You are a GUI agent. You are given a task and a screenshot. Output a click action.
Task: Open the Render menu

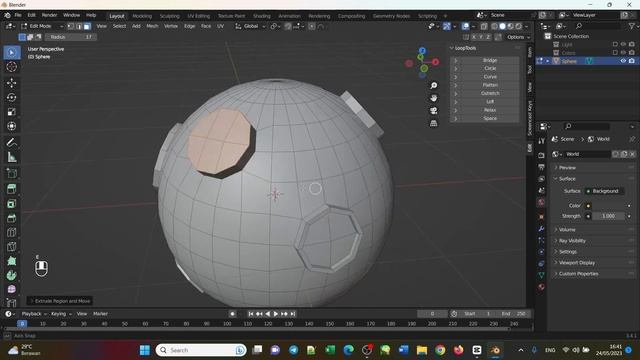tap(49, 15)
